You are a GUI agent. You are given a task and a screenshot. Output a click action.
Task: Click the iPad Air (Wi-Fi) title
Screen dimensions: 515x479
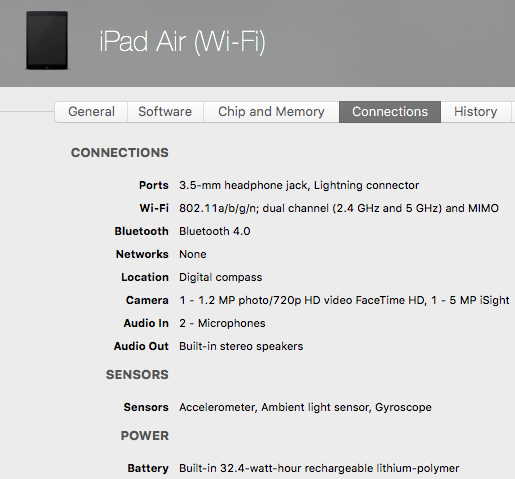pyautogui.click(x=182, y=42)
